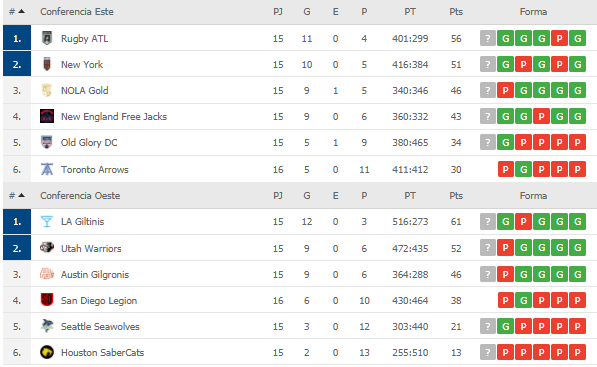
Task: Open the LA Giltinis cocktail glass logo
Action: (47, 221)
